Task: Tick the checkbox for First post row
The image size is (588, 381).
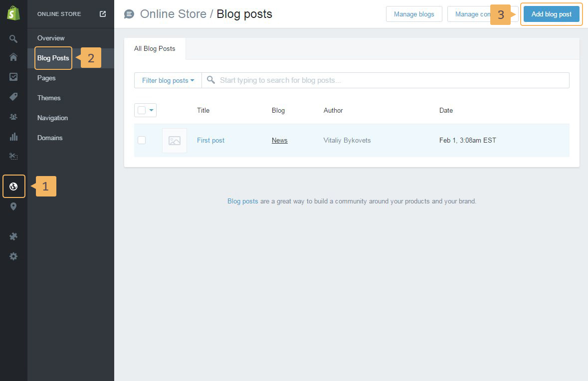Action: (142, 140)
